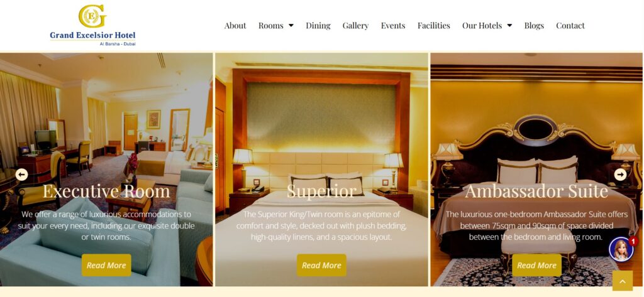This screenshot has width=644, height=297.
Task: Click the Ambassador Suite heading
Action: pyautogui.click(x=536, y=191)
